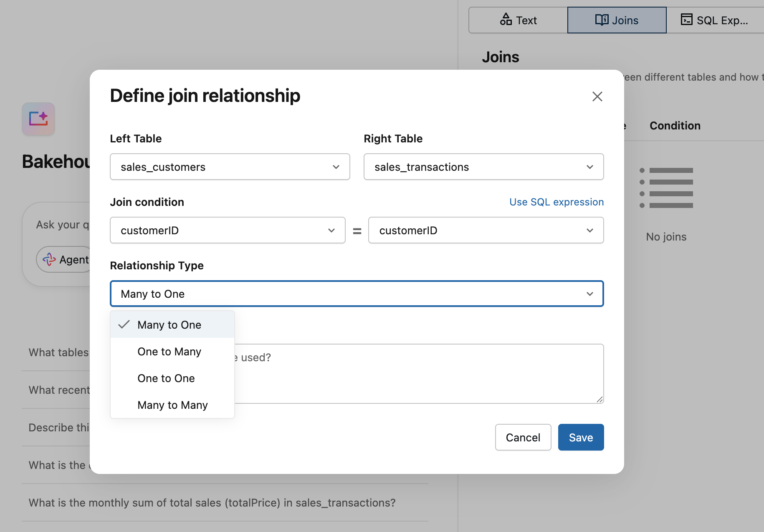Viewport: 764px width, 532px height.
Task: Select the Many to One option
Action: click(169, 325)
